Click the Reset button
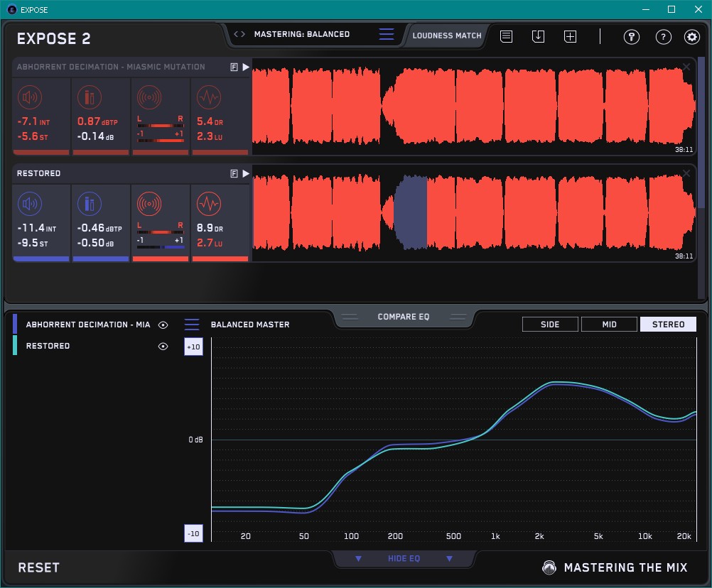 point(39,567)
